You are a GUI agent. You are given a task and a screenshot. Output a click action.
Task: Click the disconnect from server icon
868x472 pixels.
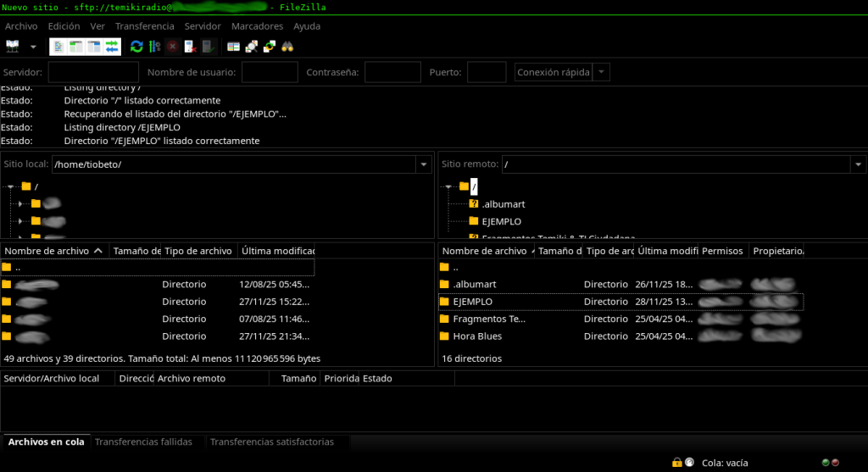(191, 47)
